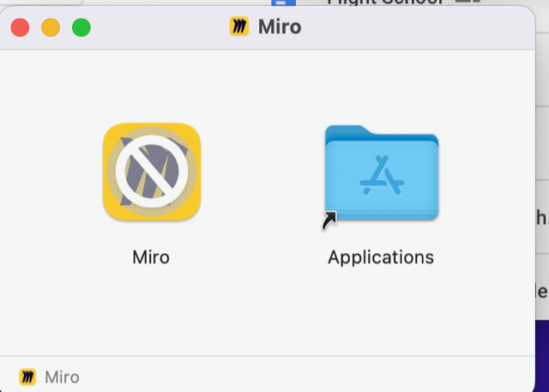The width and height of the screenshot is (549, 392).
Task: Zoom the Miro window with green button
Action: (x=81, y=27)
